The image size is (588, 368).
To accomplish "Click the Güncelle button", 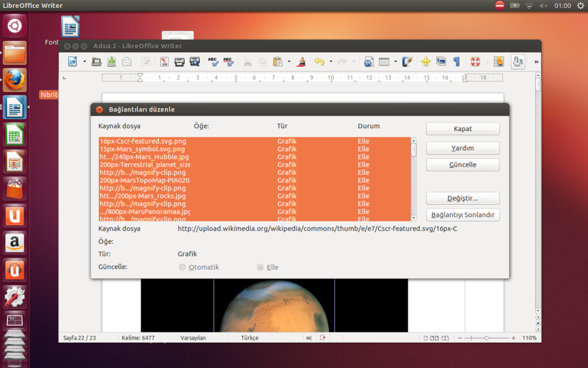I will 463,165.
